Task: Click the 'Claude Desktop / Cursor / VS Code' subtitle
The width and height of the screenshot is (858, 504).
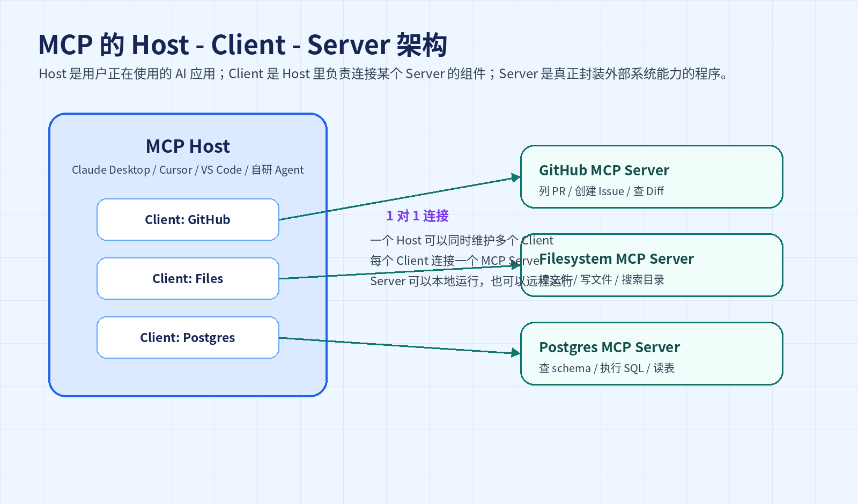Action: click(188, 170)
